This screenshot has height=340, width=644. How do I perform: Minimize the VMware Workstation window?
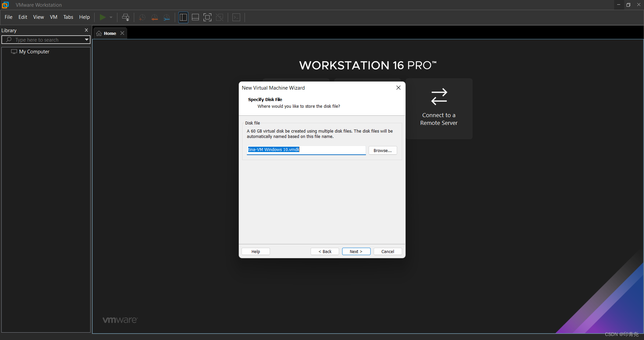(619, 5)
